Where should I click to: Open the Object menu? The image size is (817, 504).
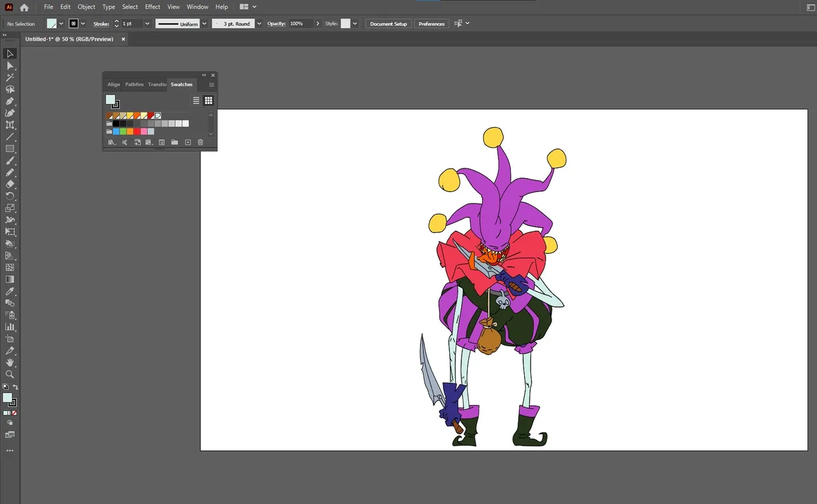pyautogui.click(x=86, y=7)
